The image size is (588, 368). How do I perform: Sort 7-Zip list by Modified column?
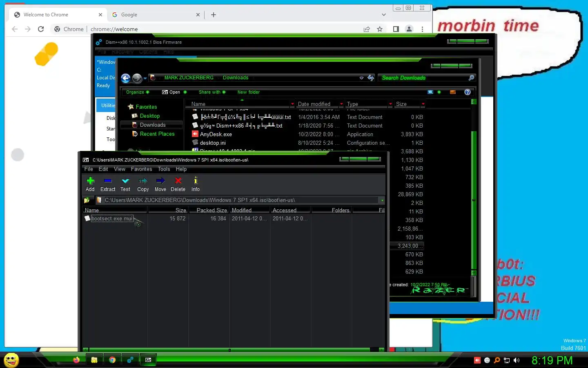[x=249, y=210]
